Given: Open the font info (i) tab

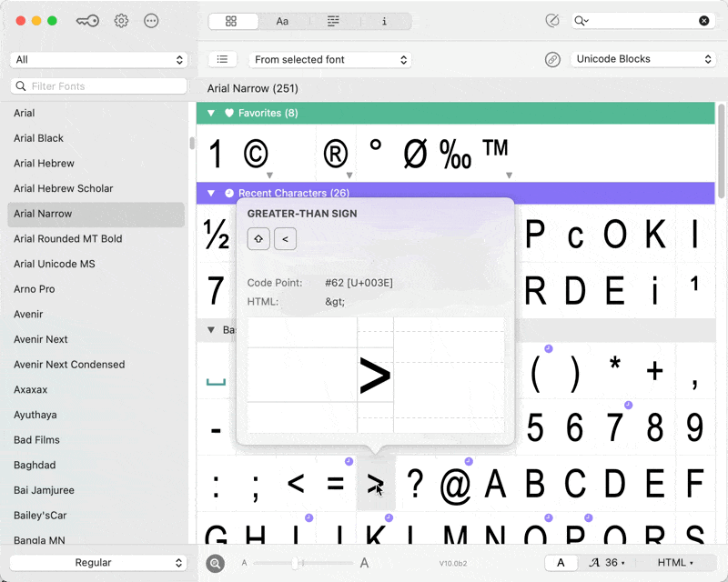Looking at the screenshot, I should (384, 21).
